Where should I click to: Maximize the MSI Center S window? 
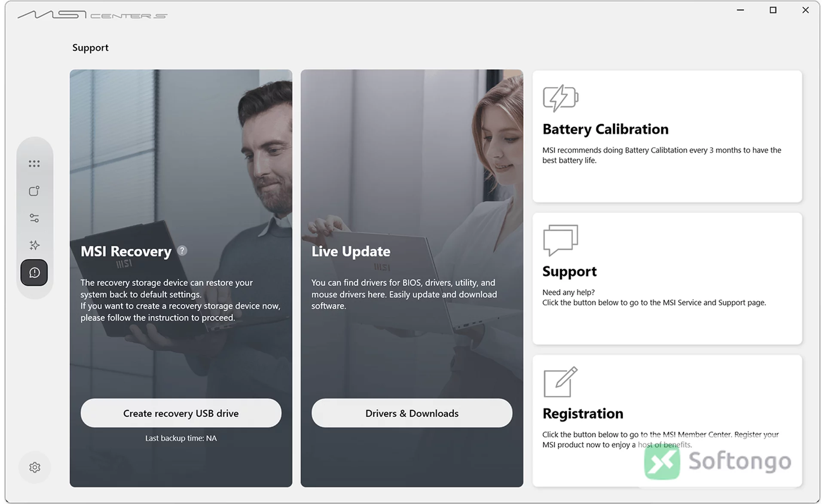point(773,10)
